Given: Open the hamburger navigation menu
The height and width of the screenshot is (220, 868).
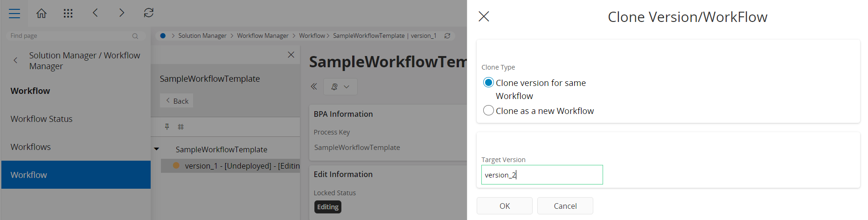Looking at the screenshot, I should (x=14, y=13).
